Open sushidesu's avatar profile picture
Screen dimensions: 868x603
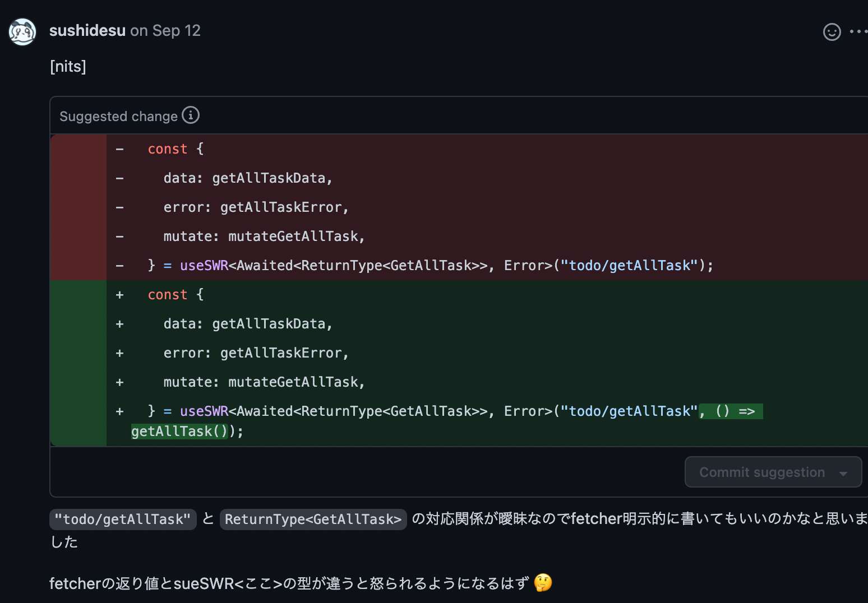coord(22,31)
